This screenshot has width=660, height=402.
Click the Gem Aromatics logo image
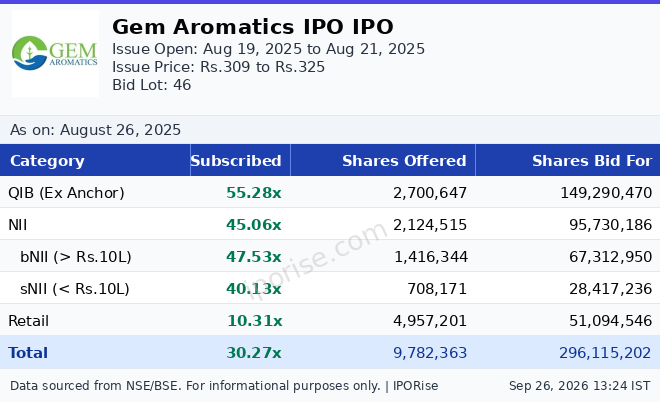point(55,53)
